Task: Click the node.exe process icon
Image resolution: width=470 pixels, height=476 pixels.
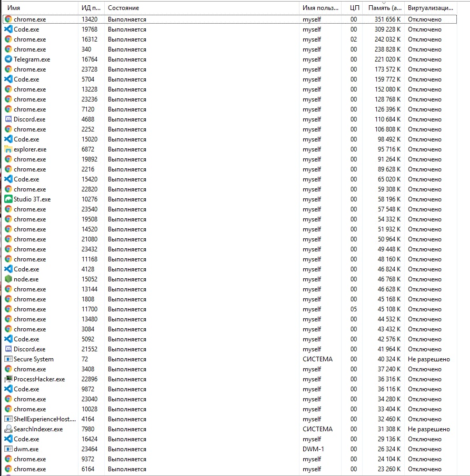Action: (8, 279)
